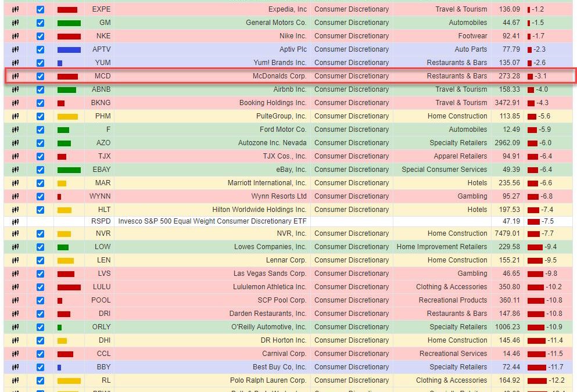This screenshot has height=392, width=577.
Task: Open the chart icon for LULU row
Action: tap(15, 287)
